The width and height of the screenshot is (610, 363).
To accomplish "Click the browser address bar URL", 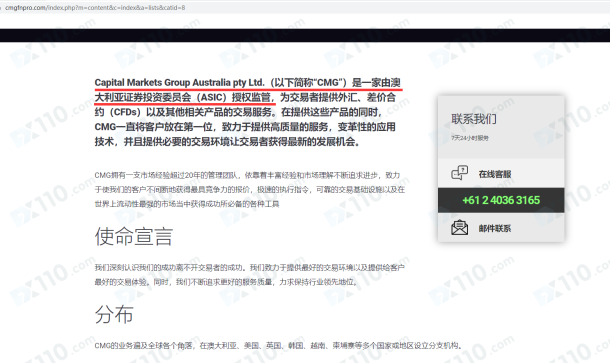I will (x=95, y=7).
